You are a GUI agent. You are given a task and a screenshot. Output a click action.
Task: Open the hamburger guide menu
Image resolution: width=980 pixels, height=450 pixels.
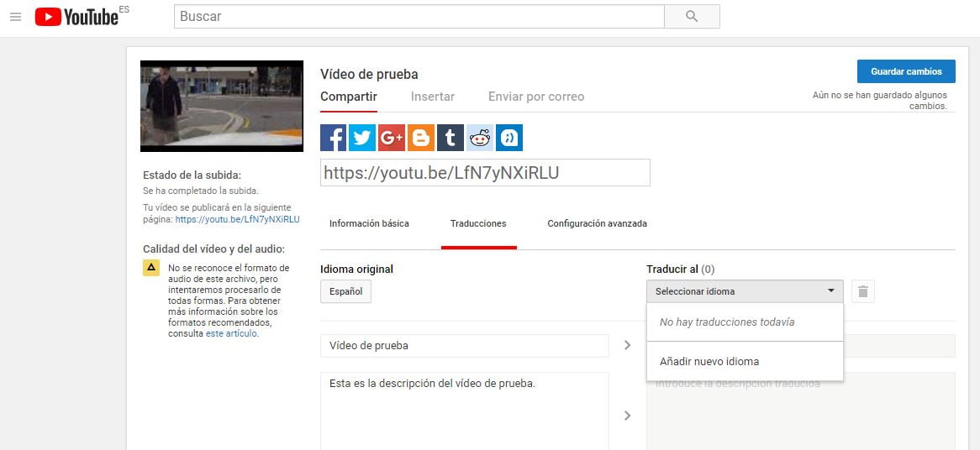point(15,17)
